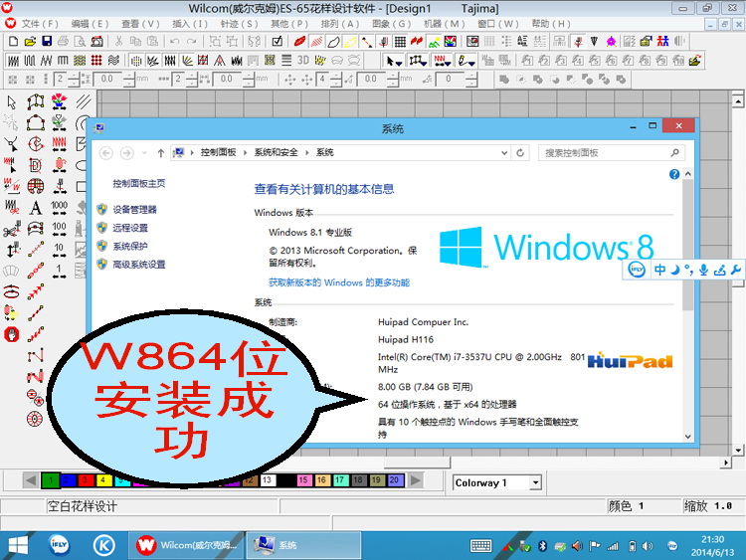Toggle the moon half-width icon on IME bar
The width and height of the screenshot is (746, 560).
click(674, 270)
